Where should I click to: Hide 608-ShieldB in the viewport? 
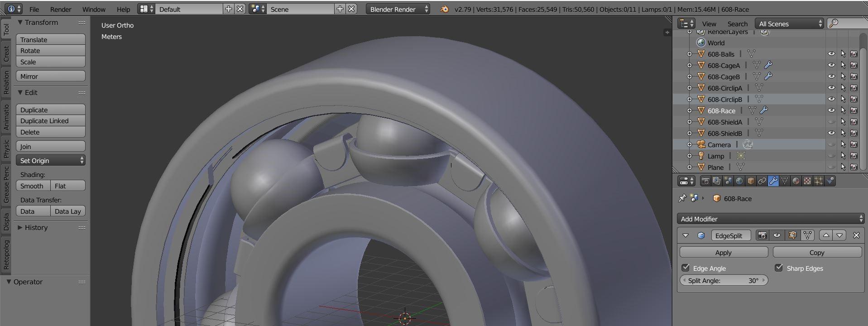coord(831,133)
